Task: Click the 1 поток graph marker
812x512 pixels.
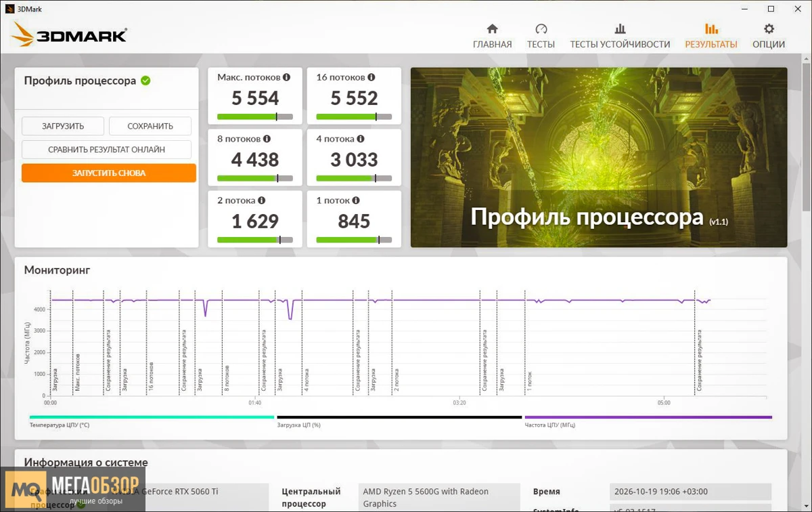Action: coord(530,381)
